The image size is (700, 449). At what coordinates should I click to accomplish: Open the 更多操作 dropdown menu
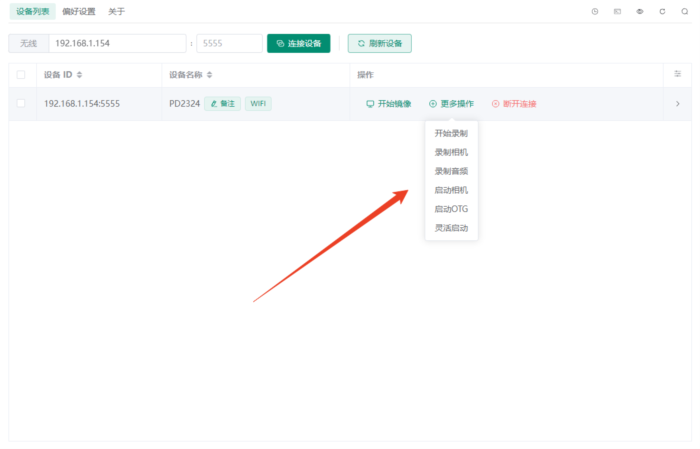(x=451, y=103)
